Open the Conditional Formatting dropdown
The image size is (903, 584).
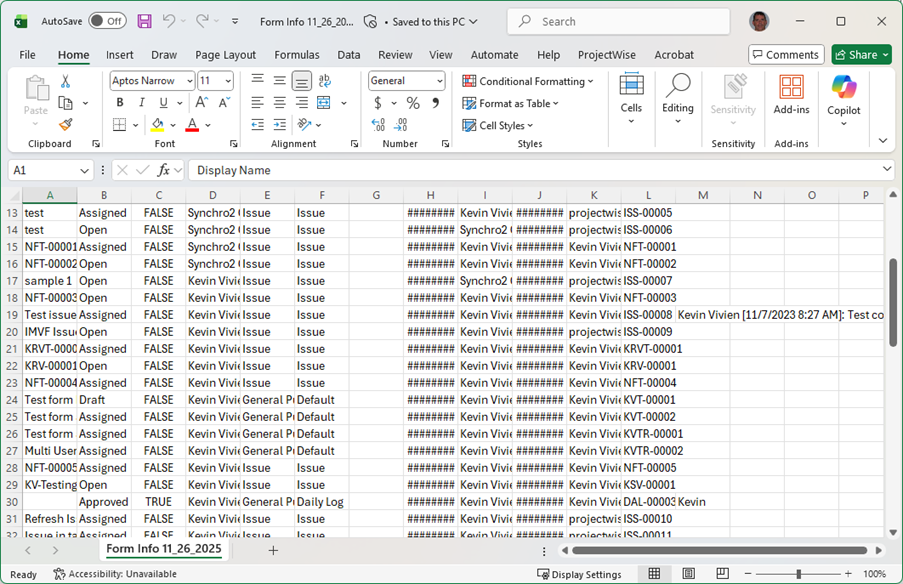click(x=528, y=81)
